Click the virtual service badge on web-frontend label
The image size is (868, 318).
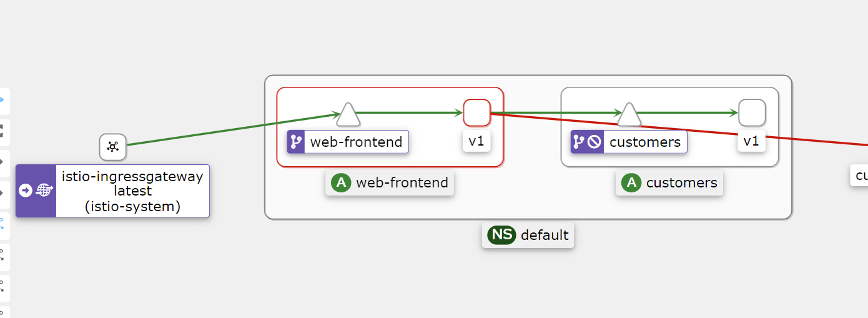(x=296, y=142)
